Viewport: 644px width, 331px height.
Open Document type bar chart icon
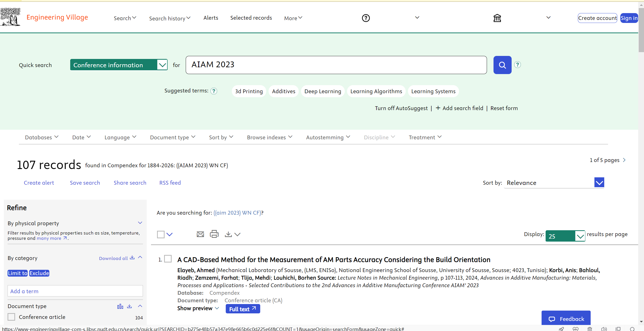pos(120,306)
